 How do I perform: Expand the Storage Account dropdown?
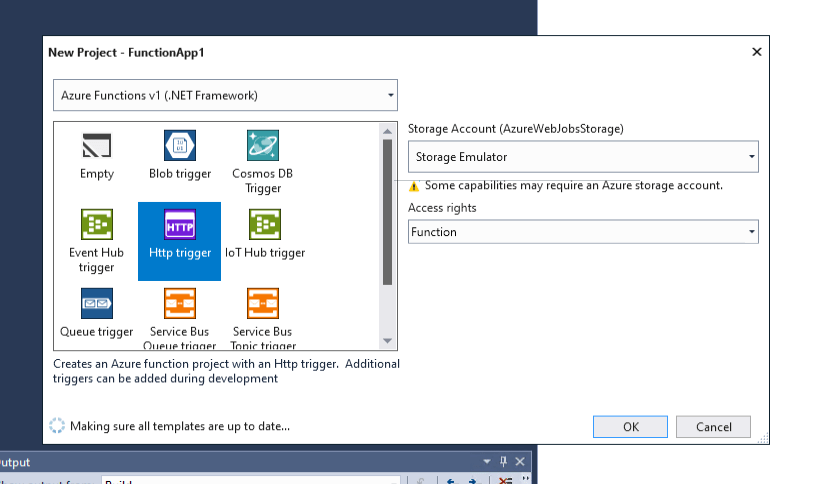point(583,157)
